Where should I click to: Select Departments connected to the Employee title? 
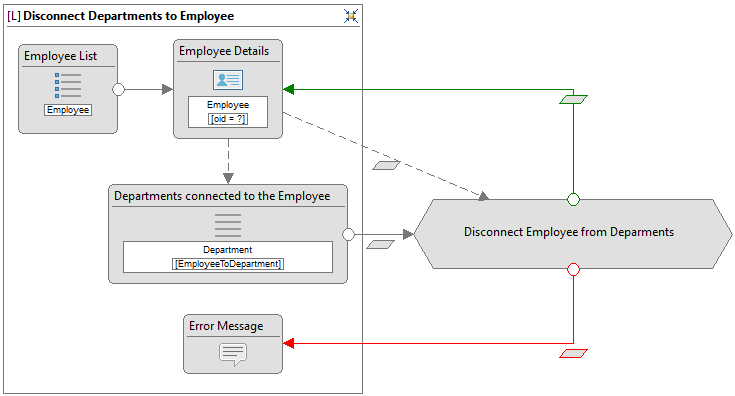[222, 196]
